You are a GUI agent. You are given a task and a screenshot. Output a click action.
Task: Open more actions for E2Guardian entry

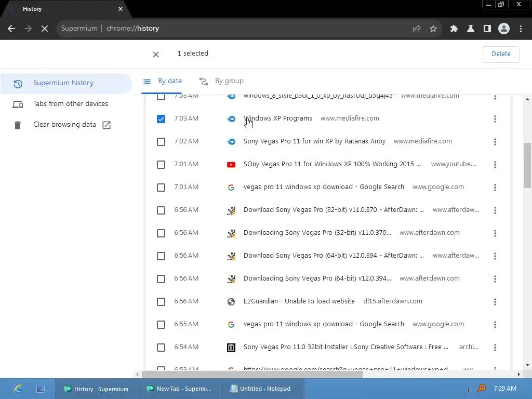coord(495,302)
